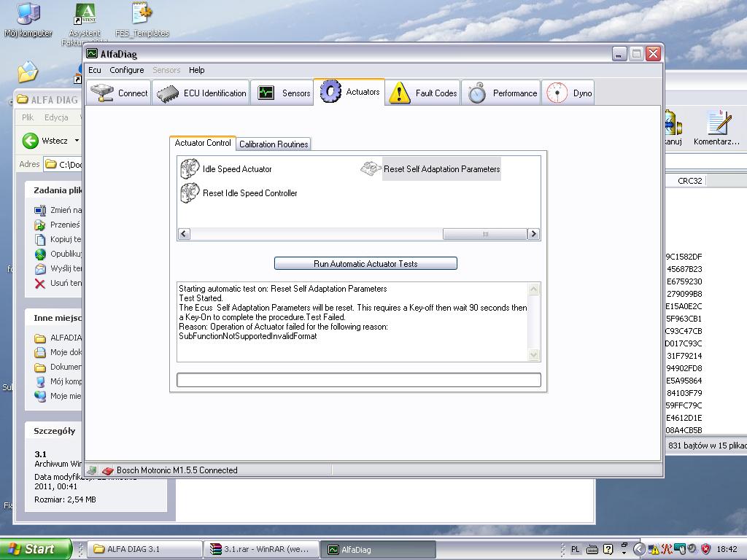747x560 pixels.
Task: Click the Bosch Motronic M1.5.5 Connected status text
Action: coord(177,470)
